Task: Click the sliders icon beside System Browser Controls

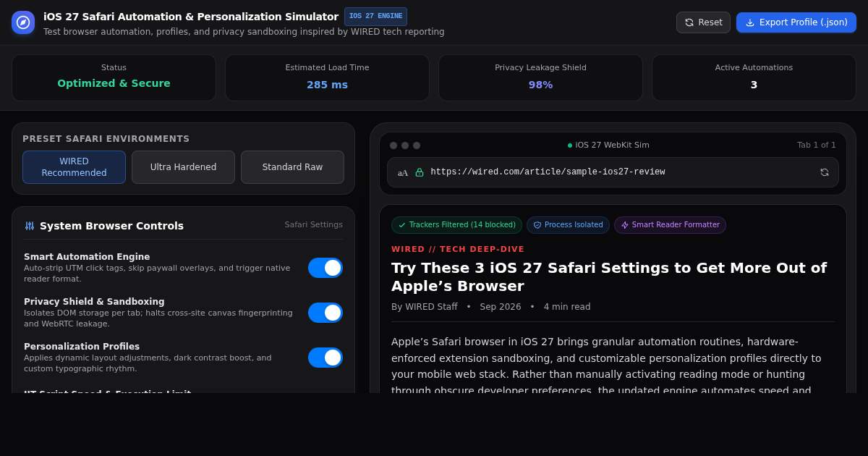Action: tap(30, 226)
